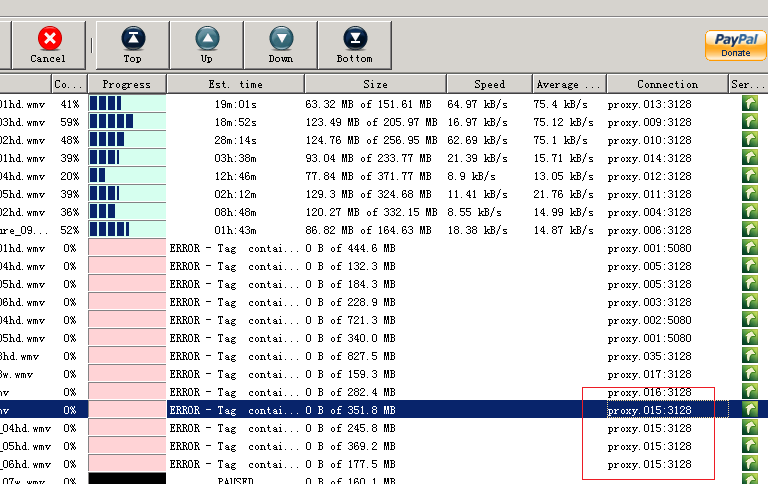Click the black progress bar of paused download
This screenshot has height=484, width=768.
pos(126,479)
